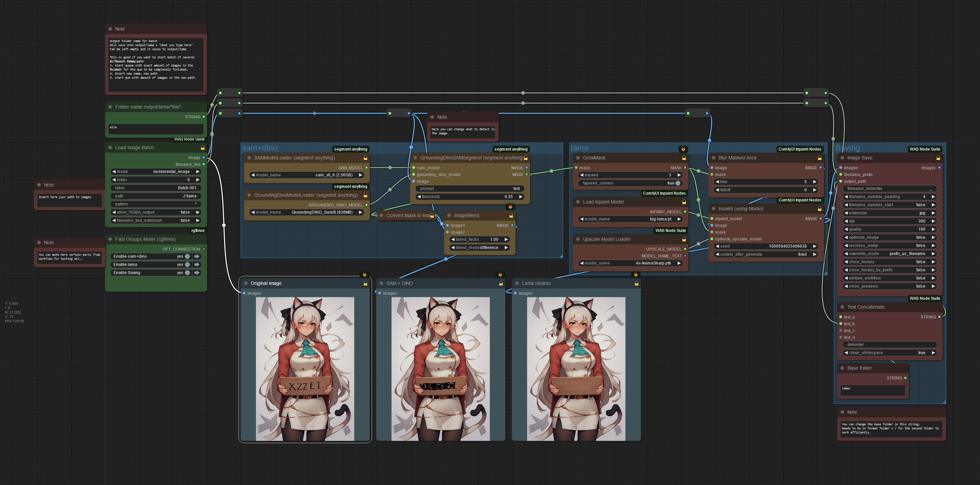Click the fox icon above Original image node
Viewport: 980px width, 485px height.
[364, 274]
